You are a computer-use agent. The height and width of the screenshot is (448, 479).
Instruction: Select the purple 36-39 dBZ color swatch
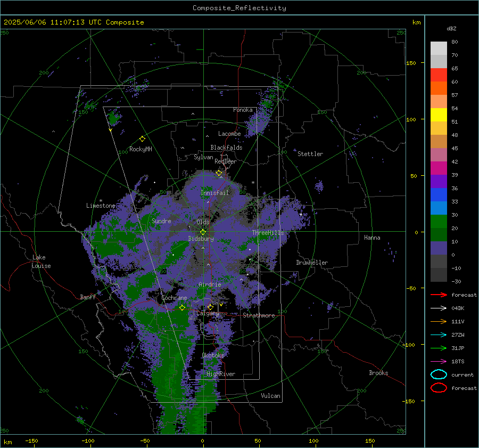pos(439,181)
